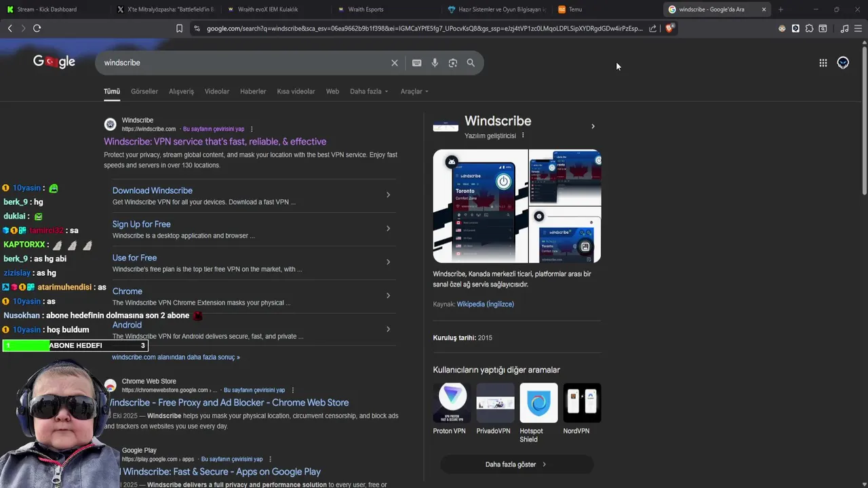Open options for Chrome Web Store result
The width and height of the screenshot is (868, 488).
point(293,390)
